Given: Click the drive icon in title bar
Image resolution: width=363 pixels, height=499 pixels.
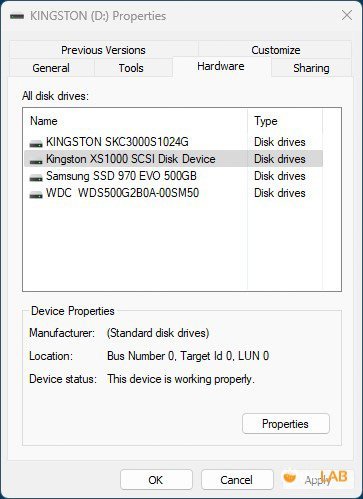Looking at the screenshot, I should (x=17, y=16).
